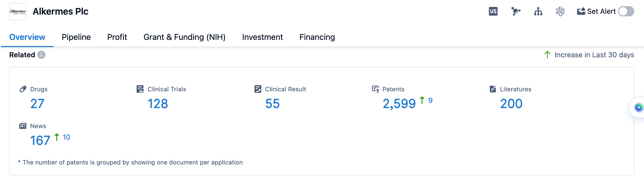The height and width of the screenshot is (177, 644).
Task: Select the Grant & Funding (NIH) tab
Action: 184,37
